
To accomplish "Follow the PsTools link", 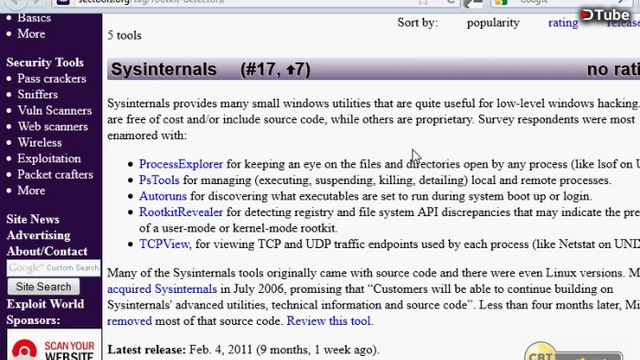I will click(x=159, y=180).
